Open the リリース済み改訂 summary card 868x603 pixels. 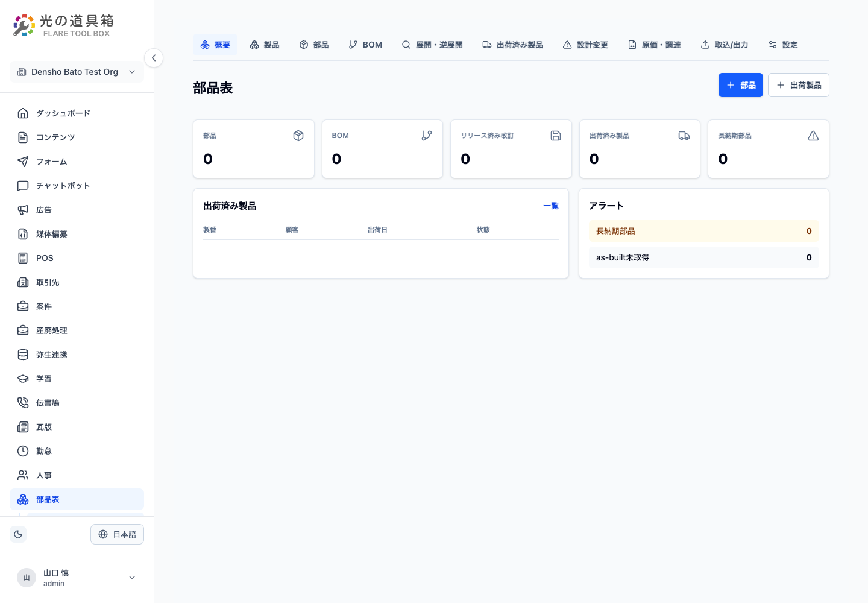click(511, 149)
